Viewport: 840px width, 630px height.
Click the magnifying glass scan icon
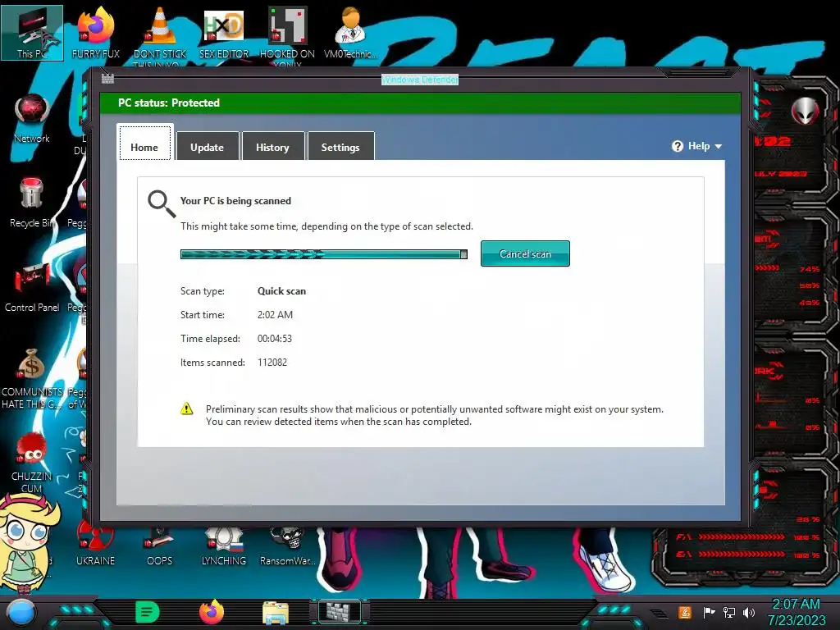pyautogui.click(x=162, y=203)
